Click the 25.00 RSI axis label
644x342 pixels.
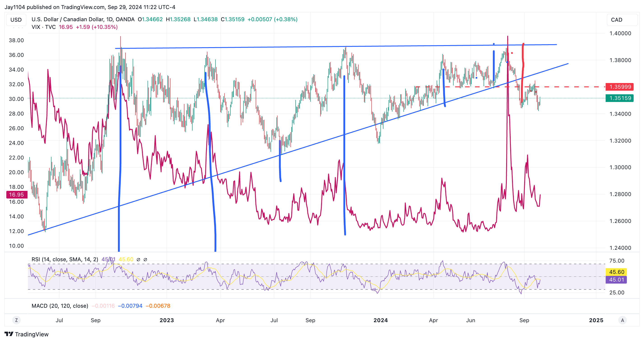[x=617, y=293]
